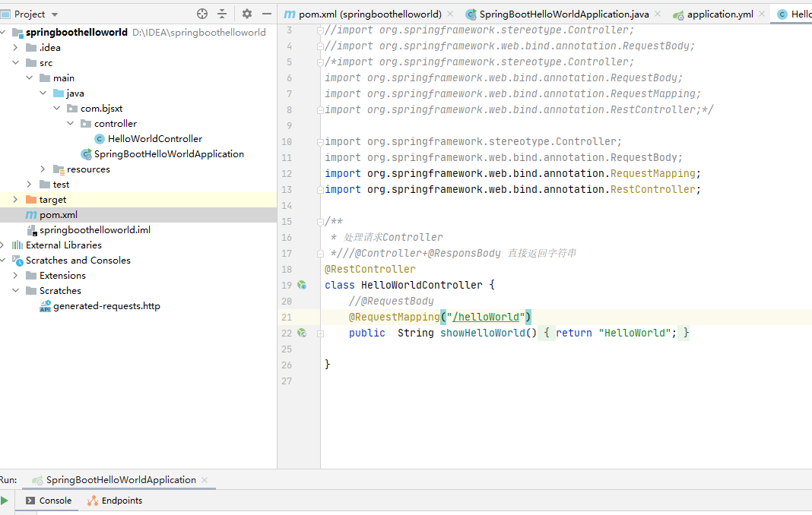Fold the Javadoc comment at line 15

(321, 222)
